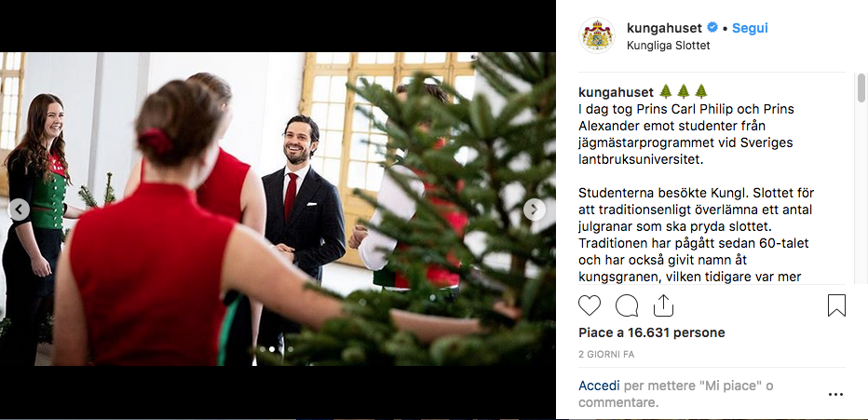868x420 pixels.
Task: Select the first carousel dot indicator
Action: click(x=262, y=349)
